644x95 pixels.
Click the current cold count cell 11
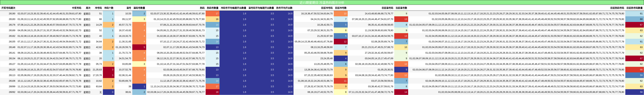point(341,81)
